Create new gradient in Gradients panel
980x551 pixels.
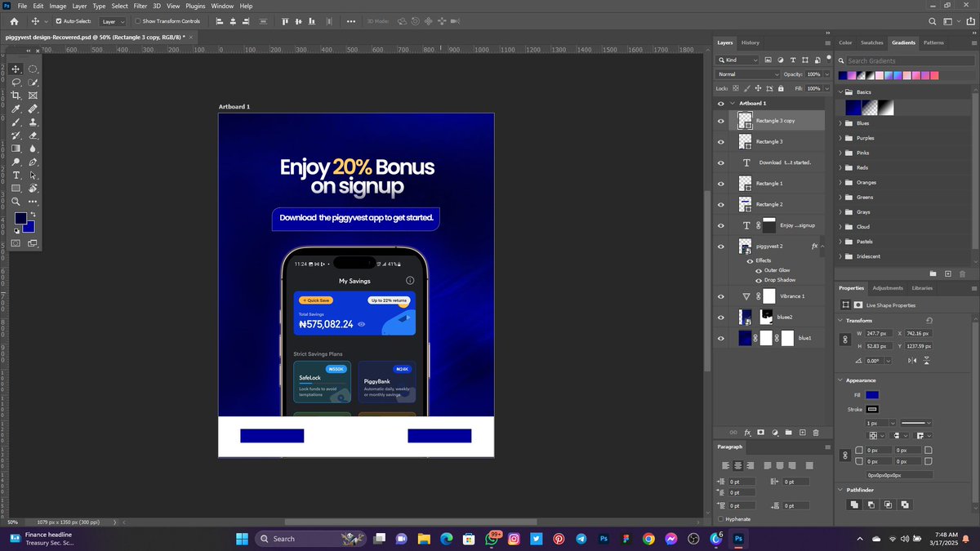948,273
